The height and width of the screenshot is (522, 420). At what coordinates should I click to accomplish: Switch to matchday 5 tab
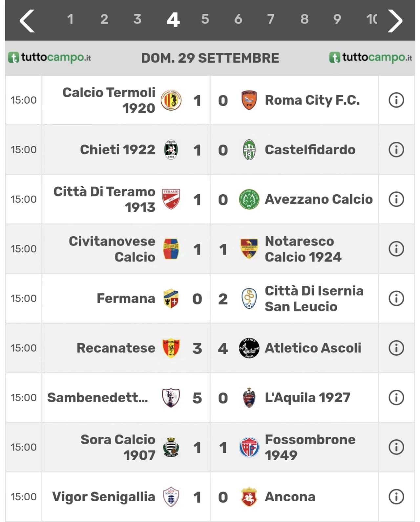(205, 19)
